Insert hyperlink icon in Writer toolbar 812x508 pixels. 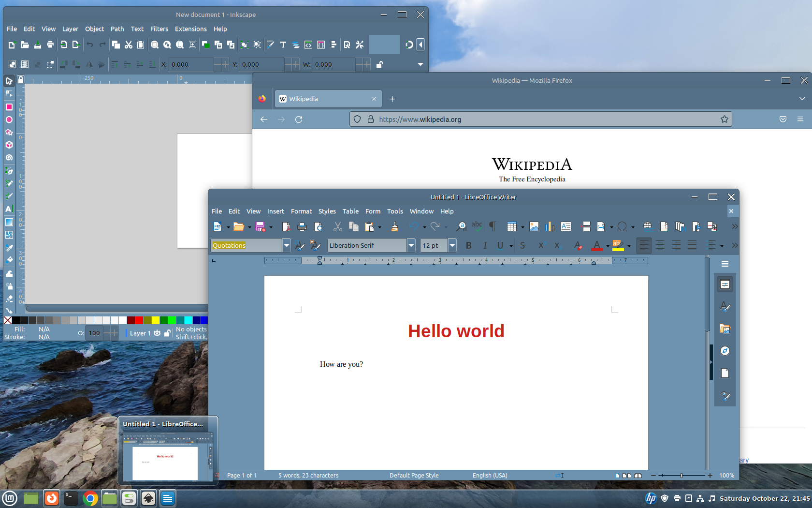click(x=647, y=226)
